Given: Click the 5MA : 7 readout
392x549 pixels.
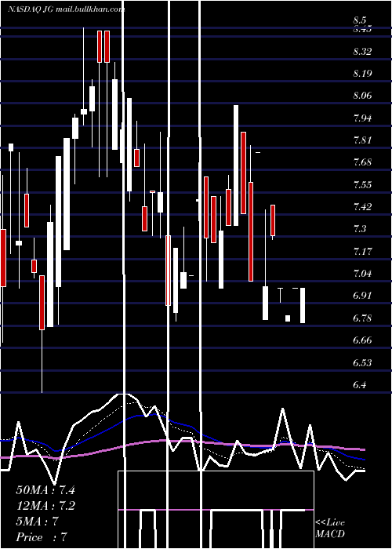Looking at the screenshot, I should click(37, 522).
